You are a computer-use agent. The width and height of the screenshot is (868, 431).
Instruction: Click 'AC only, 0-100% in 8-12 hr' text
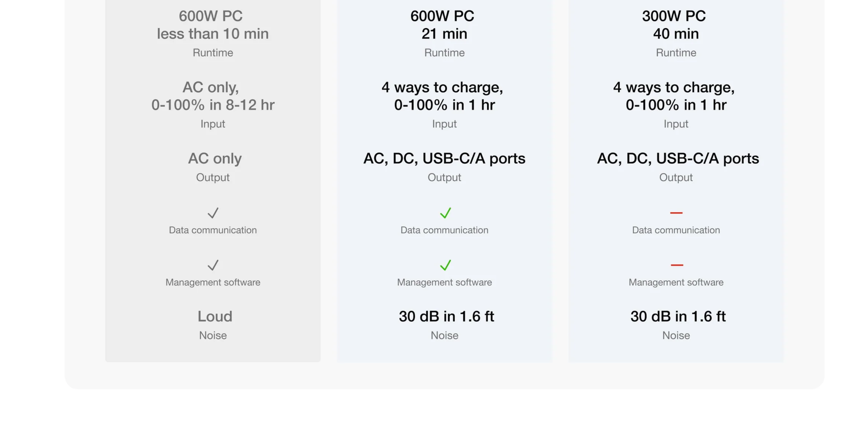click(x=213, y=96)
